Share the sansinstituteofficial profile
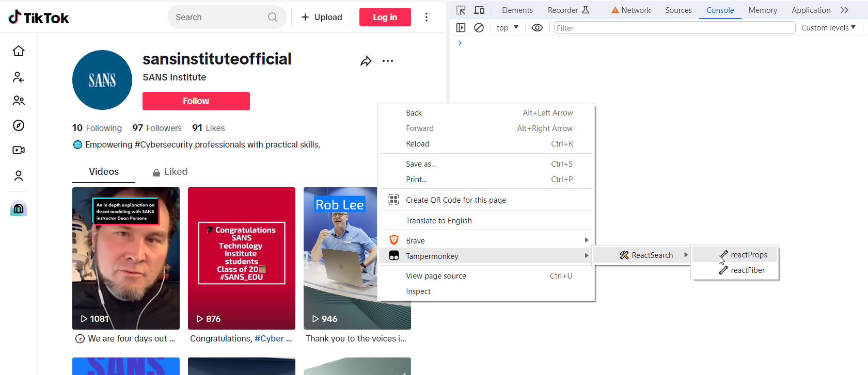The width and height of the screenshot is (868, 375). (x=366, y=61)
